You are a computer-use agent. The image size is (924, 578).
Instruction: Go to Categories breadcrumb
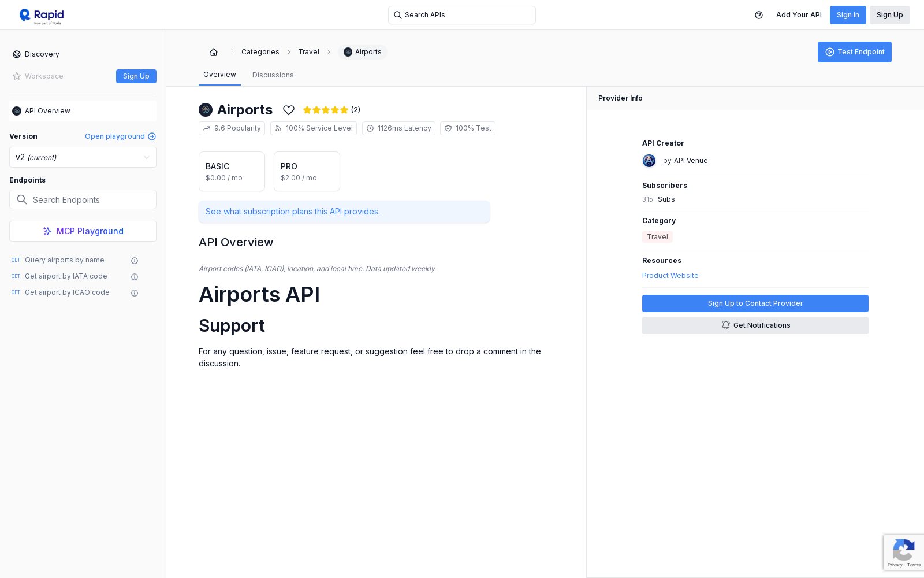[260, 52]
